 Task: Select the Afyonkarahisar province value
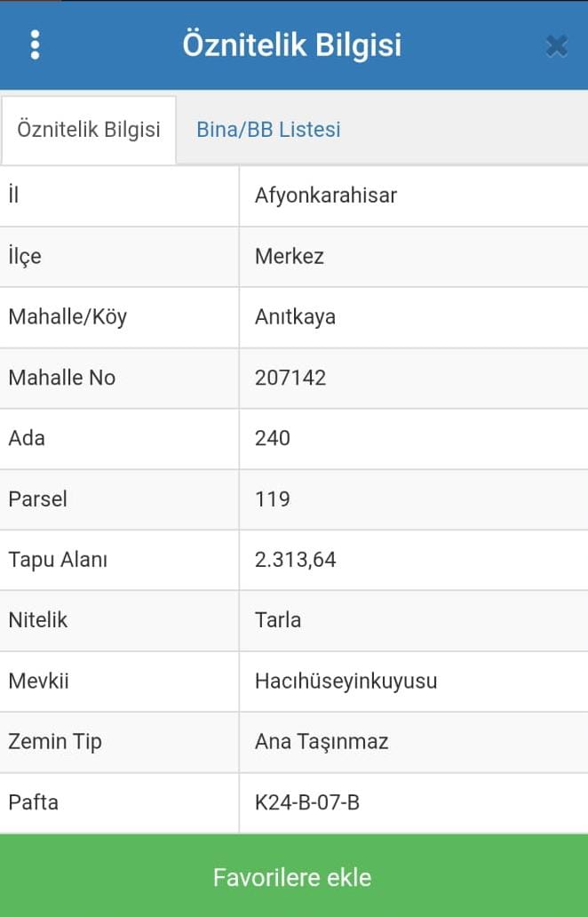(326, 195)
